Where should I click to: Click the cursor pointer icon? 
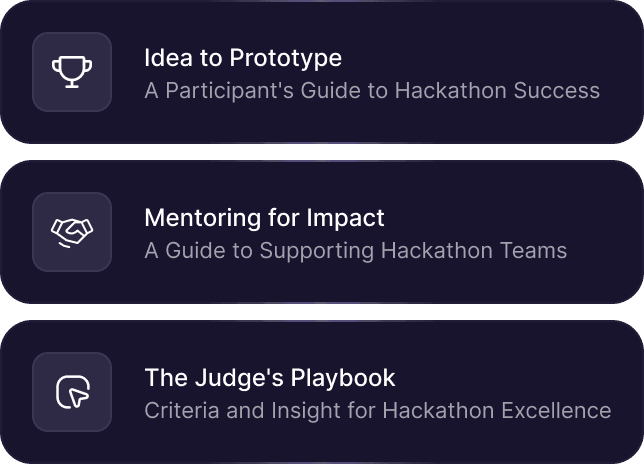pyautogui.click(x=72, y=392)
